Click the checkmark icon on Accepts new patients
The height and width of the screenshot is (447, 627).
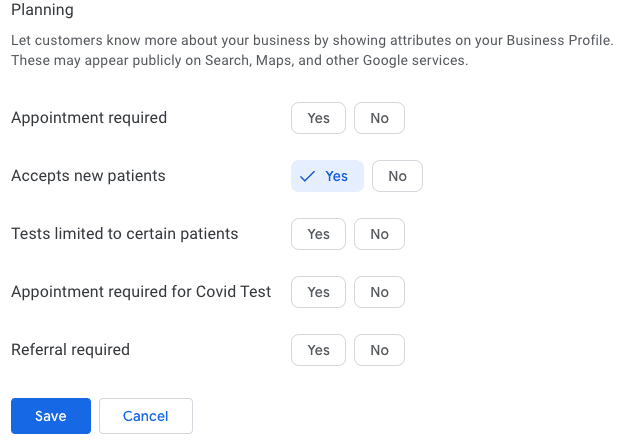308,176
